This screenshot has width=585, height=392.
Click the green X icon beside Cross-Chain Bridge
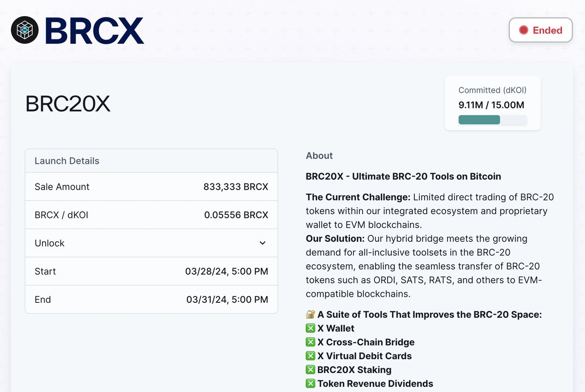(311, 342)
